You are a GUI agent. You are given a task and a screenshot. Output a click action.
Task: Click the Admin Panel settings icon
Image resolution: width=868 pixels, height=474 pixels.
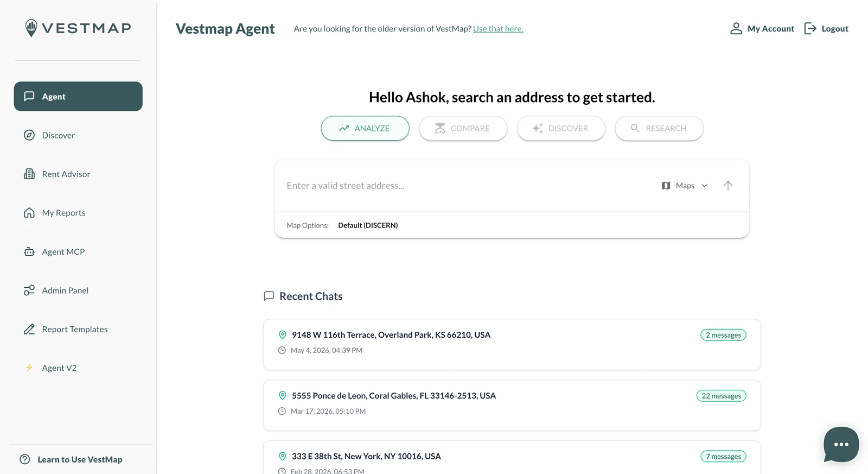29,290
